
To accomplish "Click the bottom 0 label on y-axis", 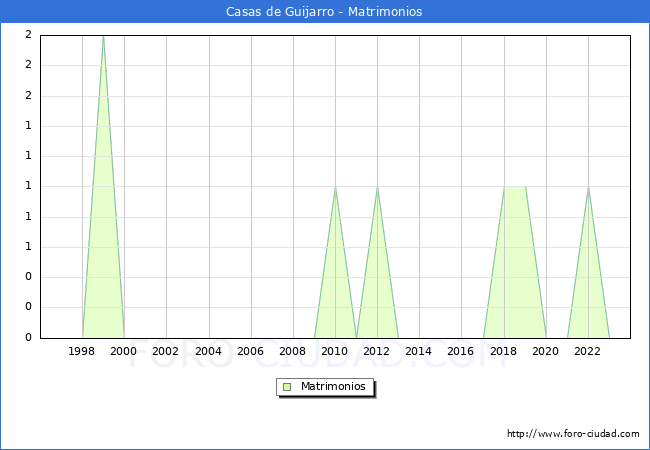I will point(28,337).
